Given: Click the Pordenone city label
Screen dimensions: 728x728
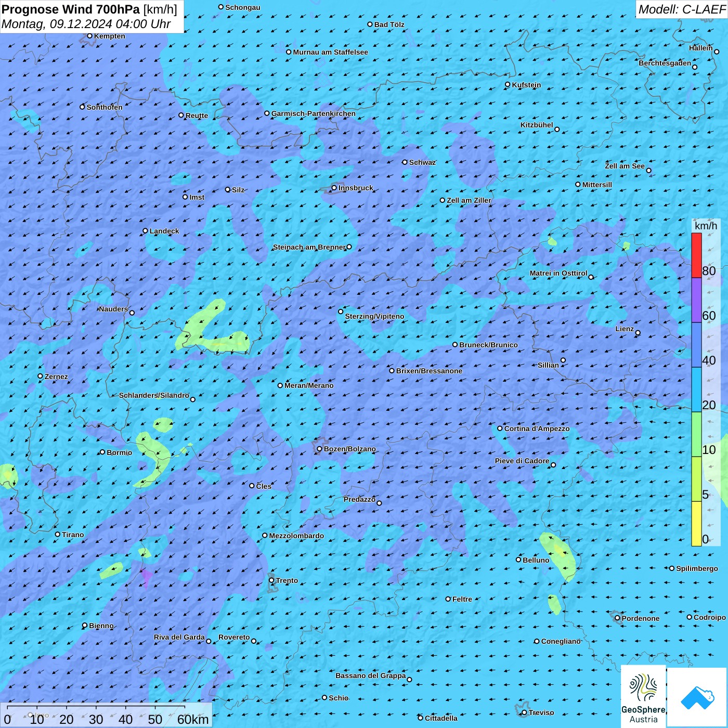Looking at the screenshot, I should pos(641,618).
